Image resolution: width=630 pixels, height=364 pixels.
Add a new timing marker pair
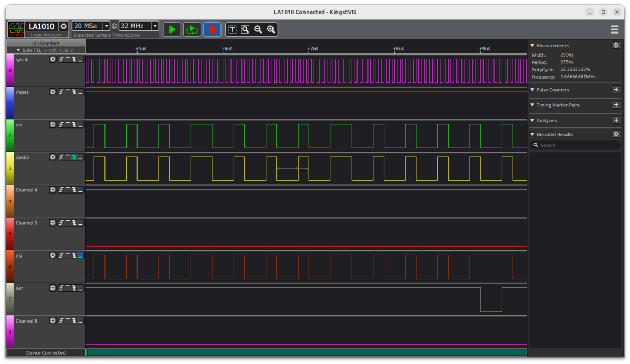[x=616, y=105]
